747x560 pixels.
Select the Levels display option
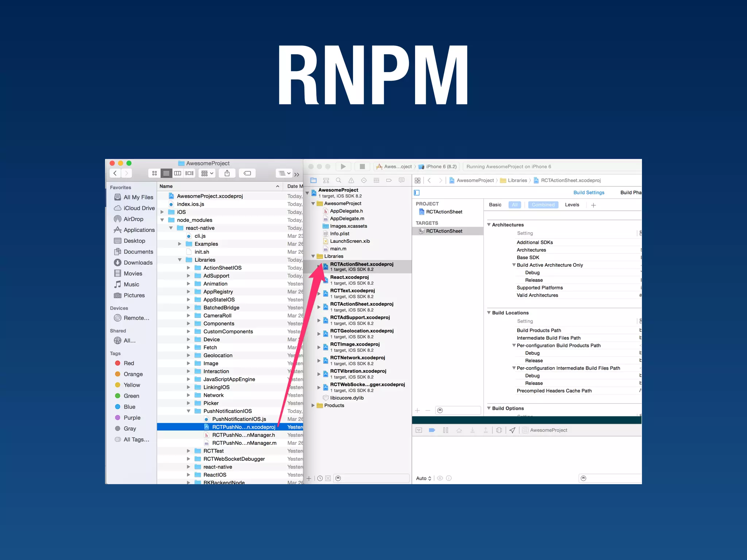(572, 205)
